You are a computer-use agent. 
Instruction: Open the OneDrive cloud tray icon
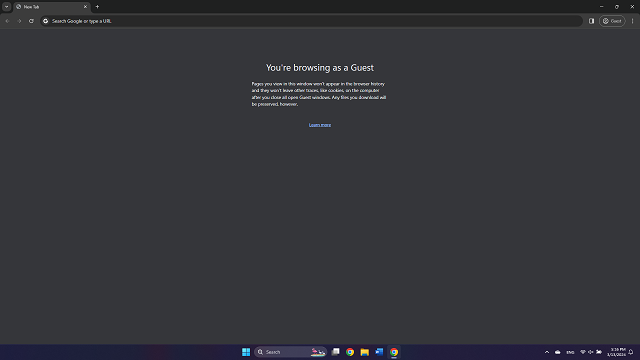[558, 352]
